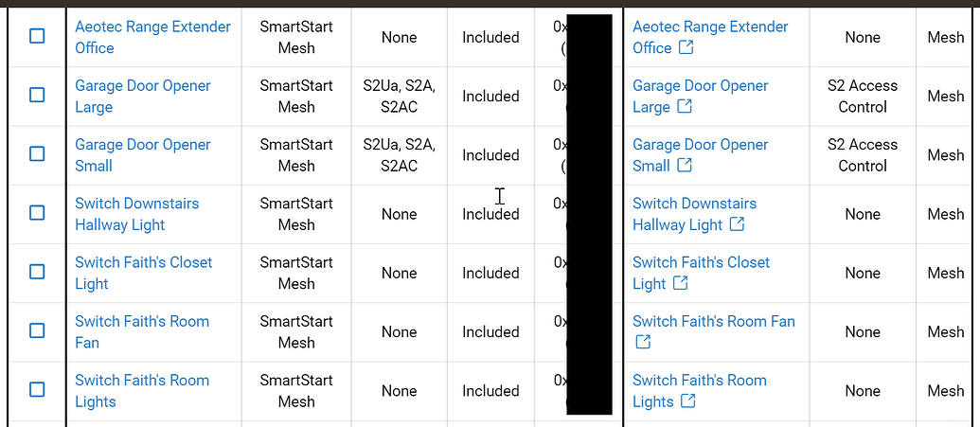Click external link icon beside Switch Downstairs Hallway Light
980x427 pixels.
[738, 223]
